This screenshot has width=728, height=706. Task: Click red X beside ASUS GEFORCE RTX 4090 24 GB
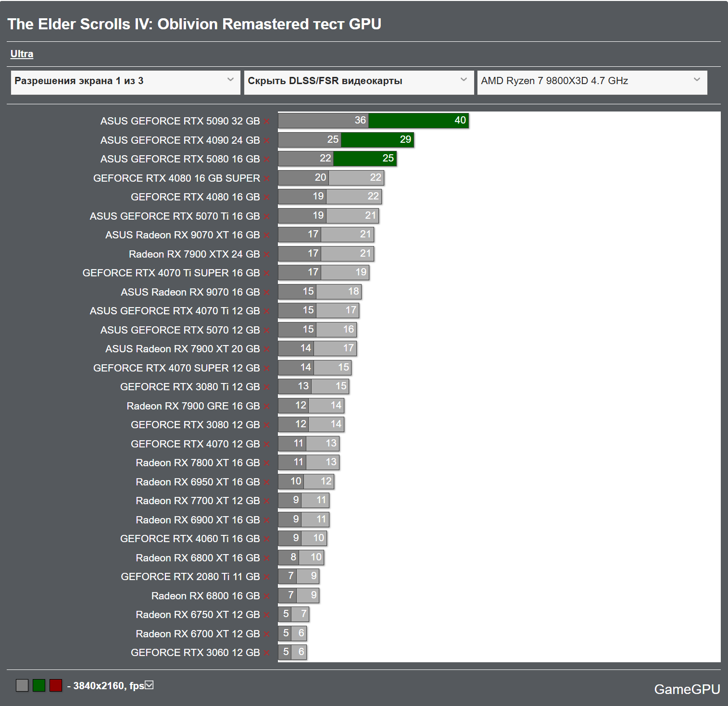(266, 141)
